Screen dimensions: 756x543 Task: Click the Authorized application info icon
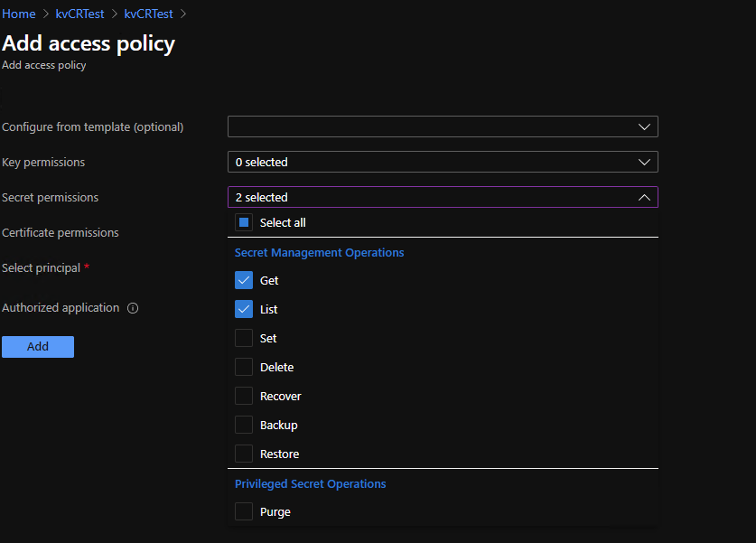point(133,308)
